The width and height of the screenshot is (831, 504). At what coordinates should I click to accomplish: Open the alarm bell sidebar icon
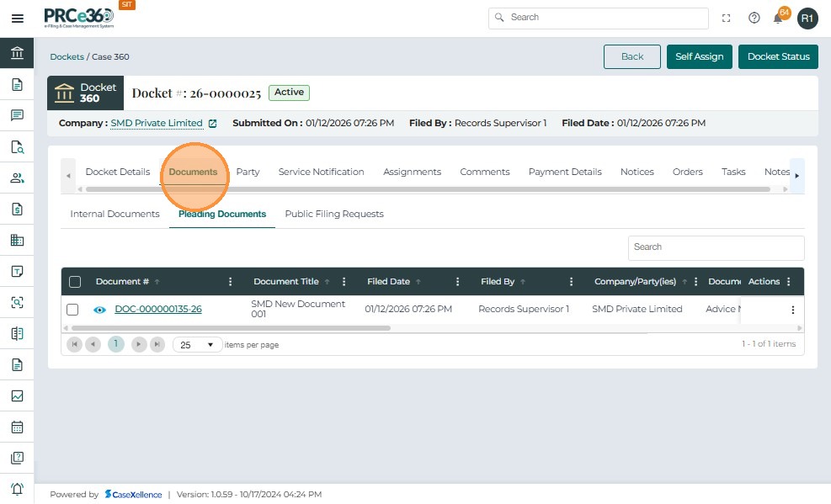[x=17, y=489]
